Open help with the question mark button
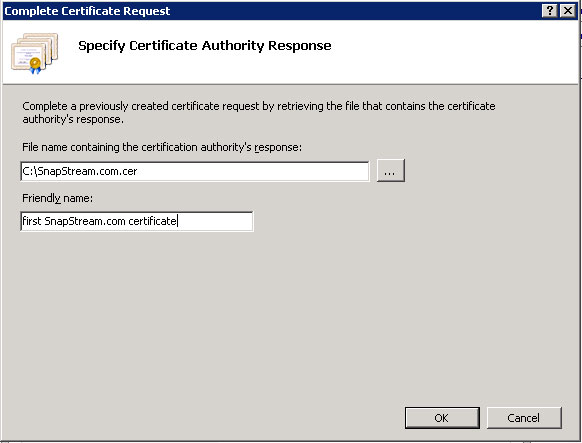 (x=550, y=11)
